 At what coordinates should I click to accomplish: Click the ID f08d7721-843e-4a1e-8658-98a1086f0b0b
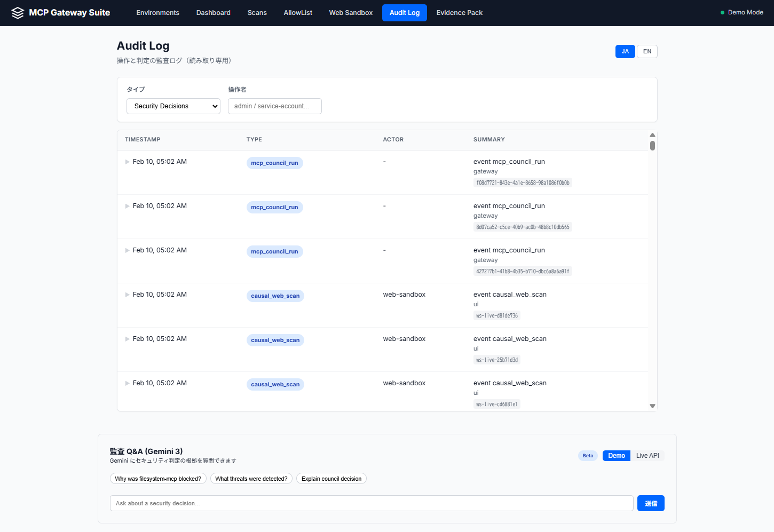(523, 182)
